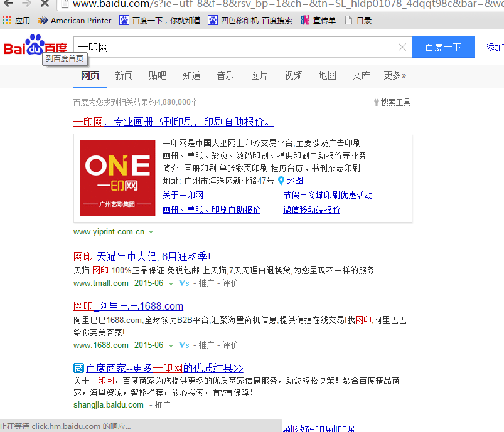This screenshot has width=504, height=432.
Task: Click the www.yiprint.com.cn URL
Action: tap(109, 232)
